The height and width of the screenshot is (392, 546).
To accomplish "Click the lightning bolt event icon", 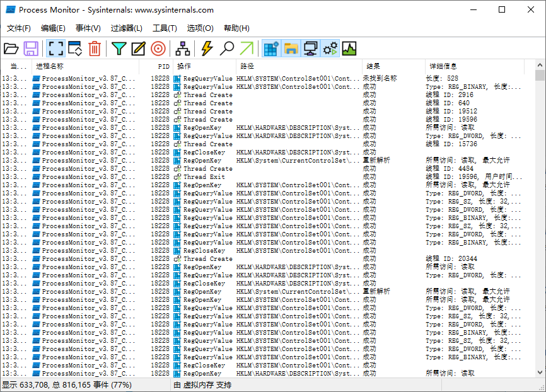I will point(207,49).
